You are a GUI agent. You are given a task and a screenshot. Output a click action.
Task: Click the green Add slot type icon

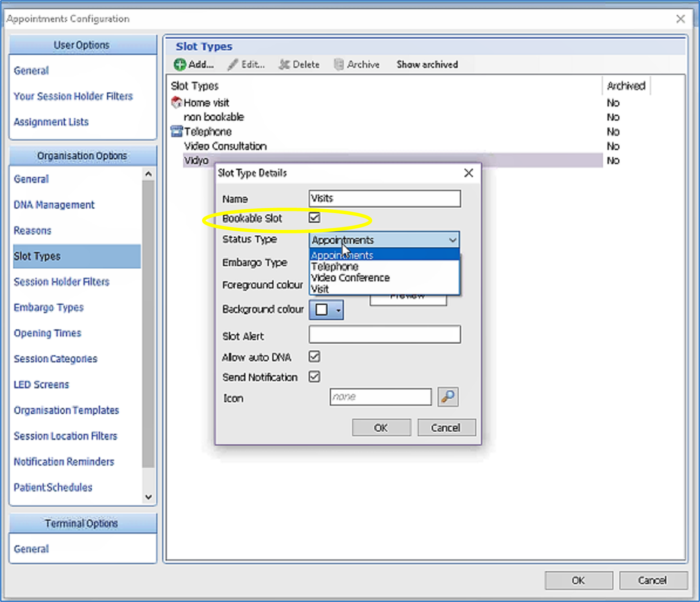(x=180, y=65)
